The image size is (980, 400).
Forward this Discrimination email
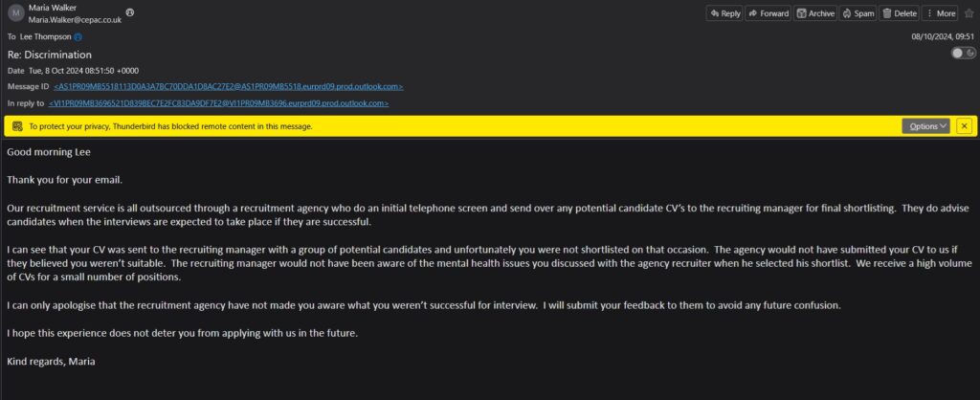(x=768, y=13)
